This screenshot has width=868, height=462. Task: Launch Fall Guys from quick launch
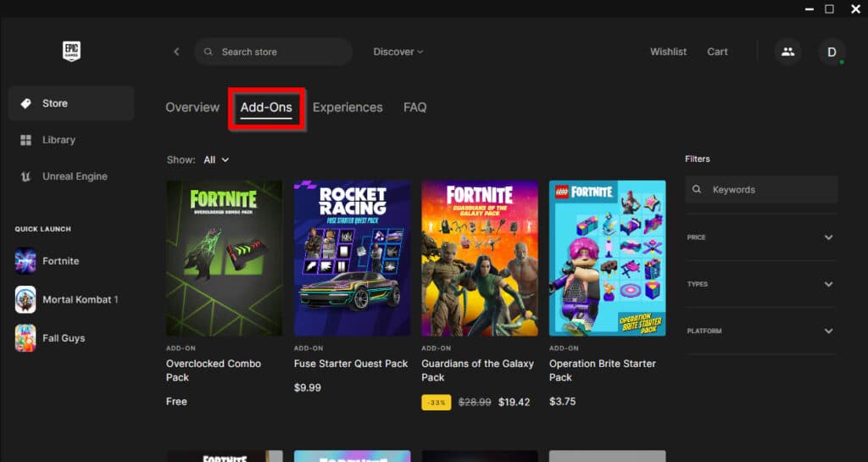pos(25,338)
